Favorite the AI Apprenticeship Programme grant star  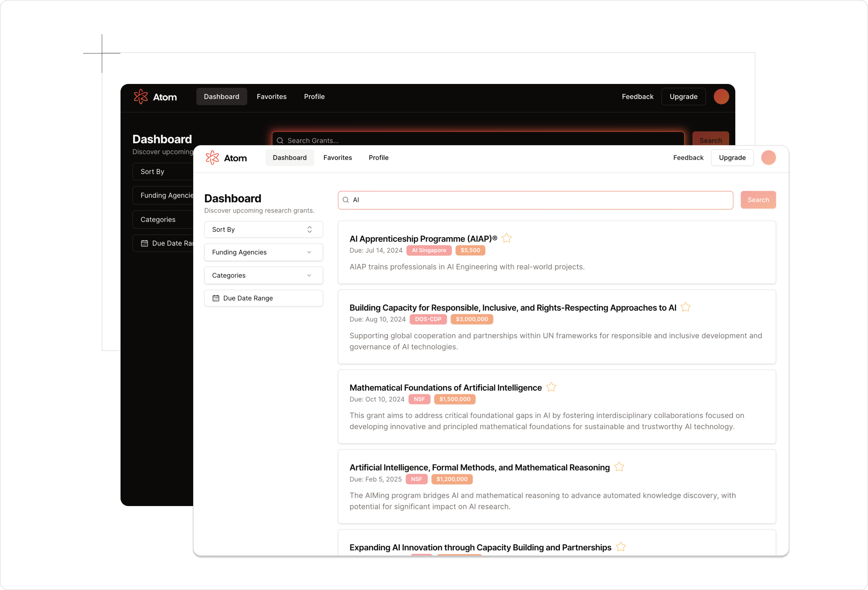(x=507, y=238)
